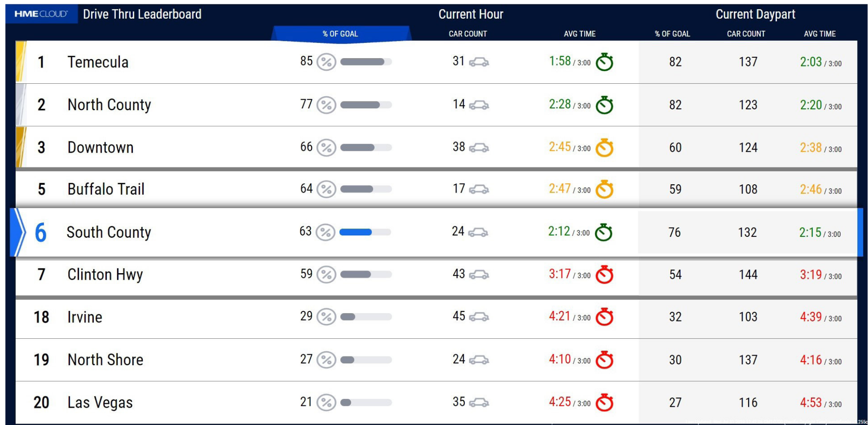Click the car icon in Irvine row
868x425 pixels.
479,317
